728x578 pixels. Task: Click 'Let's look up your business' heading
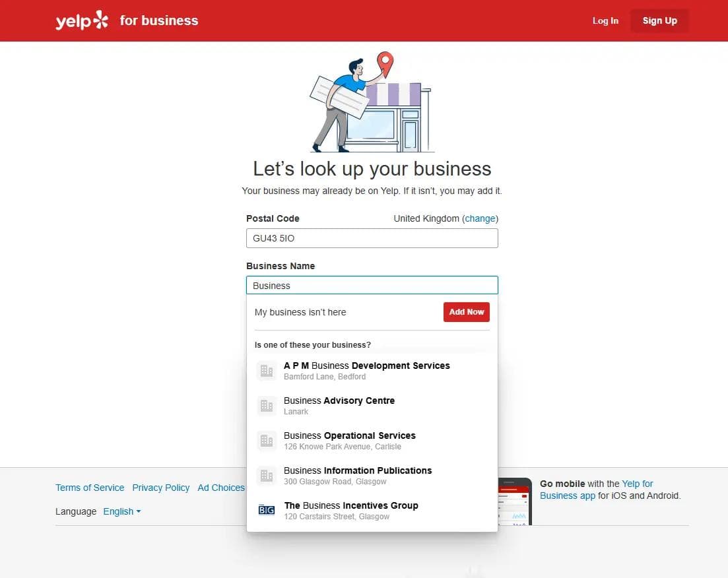pyautogui.click(x=372, y=169)
